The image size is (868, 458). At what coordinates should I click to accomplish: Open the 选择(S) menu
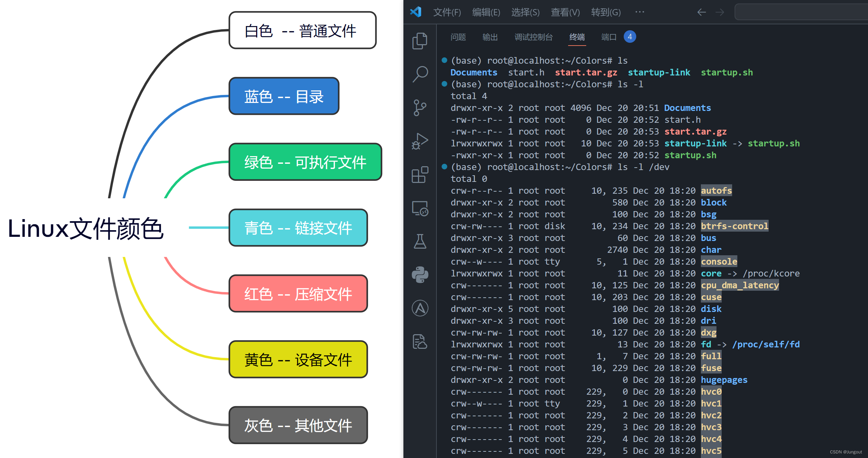coord(525,12)
